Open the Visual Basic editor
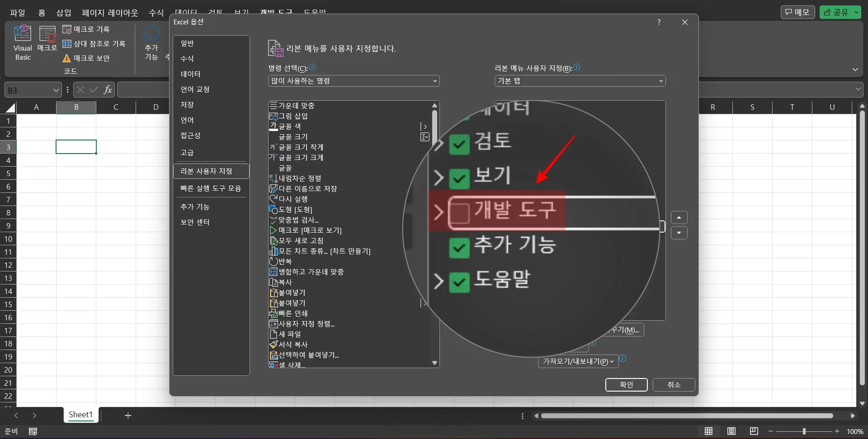The height and width of the screenshot is (439, 868). click(22, 42)
